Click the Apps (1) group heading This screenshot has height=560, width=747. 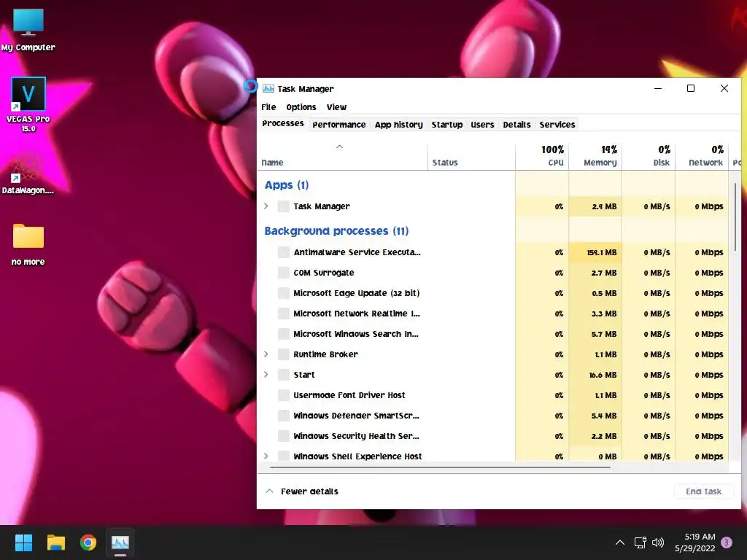point(286,184)
